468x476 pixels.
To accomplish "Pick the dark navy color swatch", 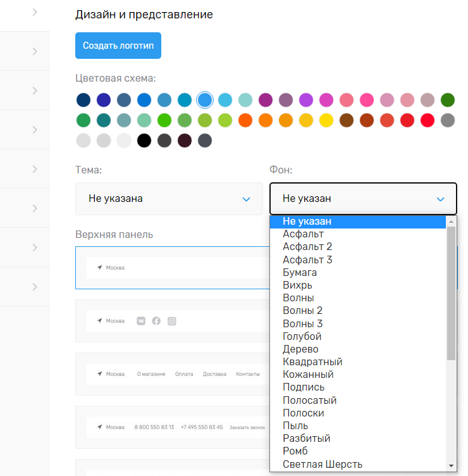I will pyautogui.click(x=83, y=100).
